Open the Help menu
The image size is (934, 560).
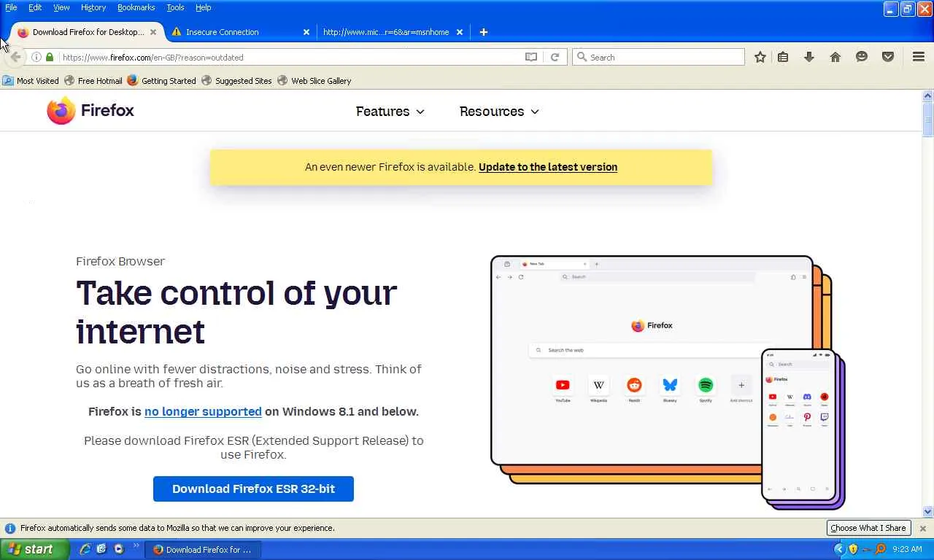tap(203, 7)
